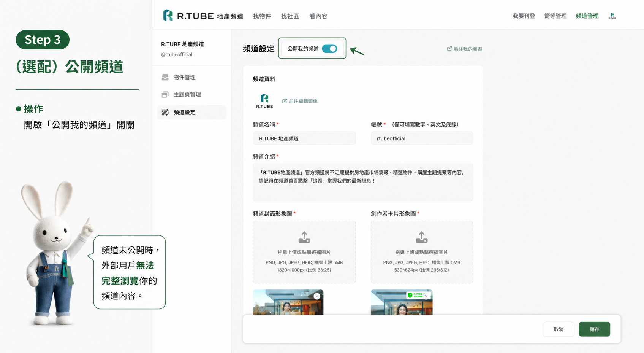Click upload icon for 創作者卡片形象圖

pyautogui.click(x=422, y=237)
